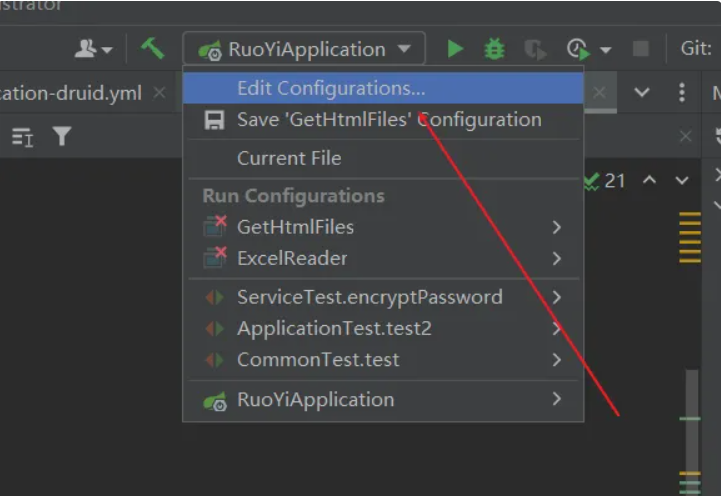Close the application-druid.yml tab
Screen dimensions: 721x496
coord(160,93)
